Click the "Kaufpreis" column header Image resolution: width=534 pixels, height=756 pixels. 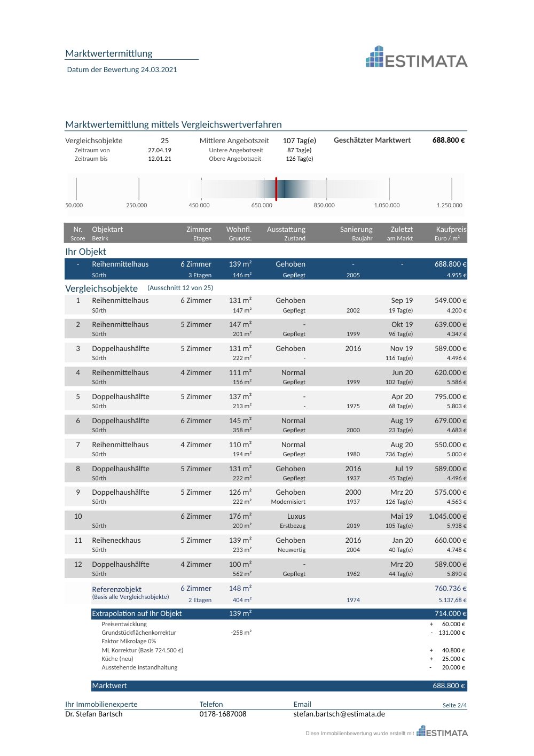pyautogui.click(x=451, y=229)
